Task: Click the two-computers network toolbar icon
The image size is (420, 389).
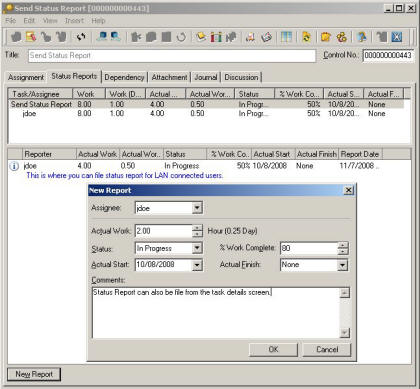Action: click(102, 37)
